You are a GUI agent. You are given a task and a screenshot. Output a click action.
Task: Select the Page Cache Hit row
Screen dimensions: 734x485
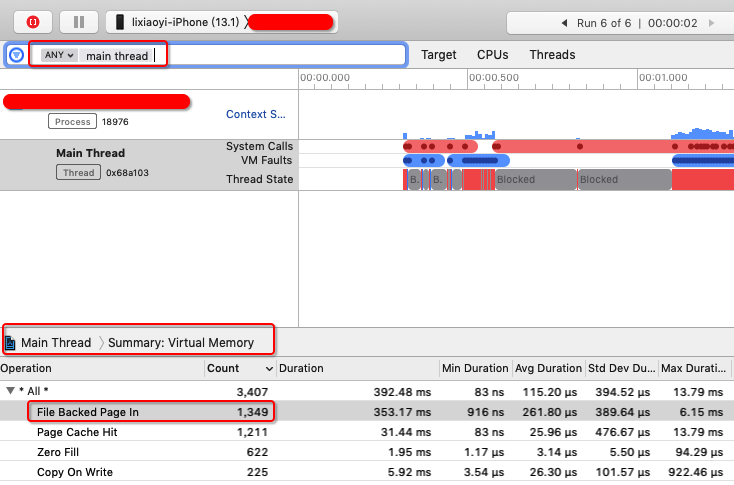[x=75, y=432]
